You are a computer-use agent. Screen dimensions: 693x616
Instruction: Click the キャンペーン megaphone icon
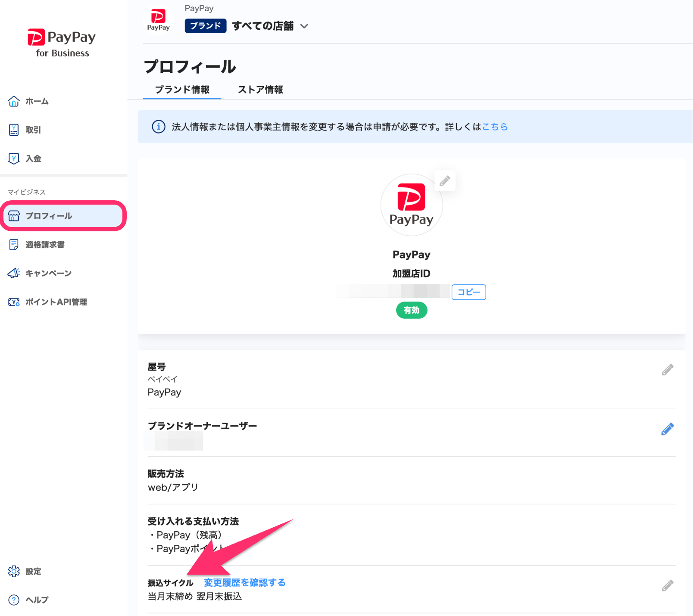pos(14,273)
